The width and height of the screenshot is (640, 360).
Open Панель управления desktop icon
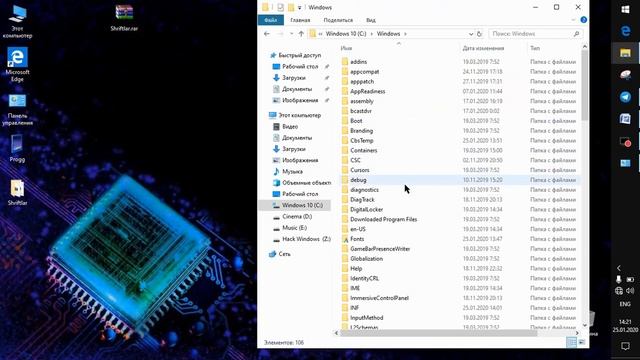[x=17, y=109]
